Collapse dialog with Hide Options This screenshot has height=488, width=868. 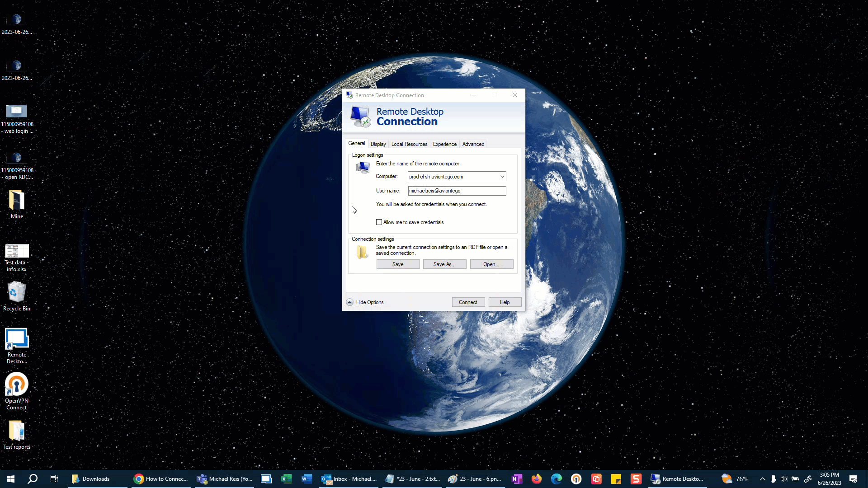(365, 302)
